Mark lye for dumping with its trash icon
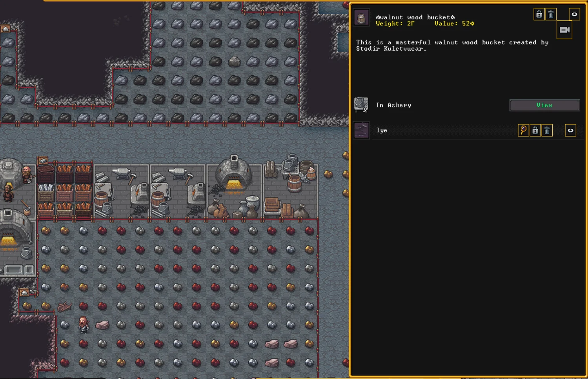 click(x=547, y=130)
